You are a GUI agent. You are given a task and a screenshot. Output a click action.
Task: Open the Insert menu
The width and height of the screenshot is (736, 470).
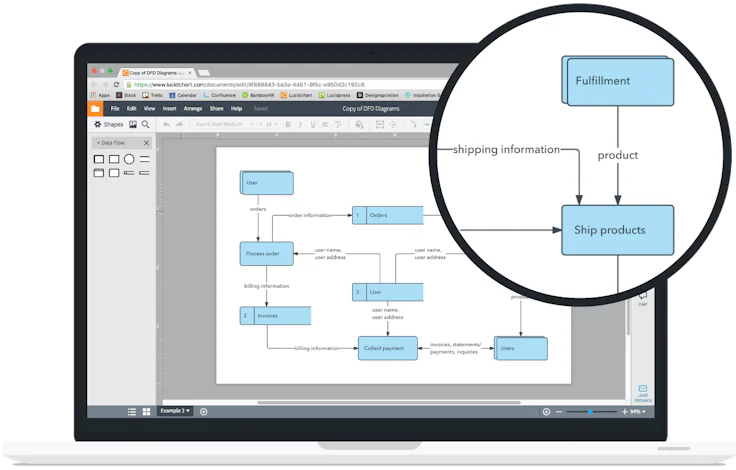(x=169, y=108)
